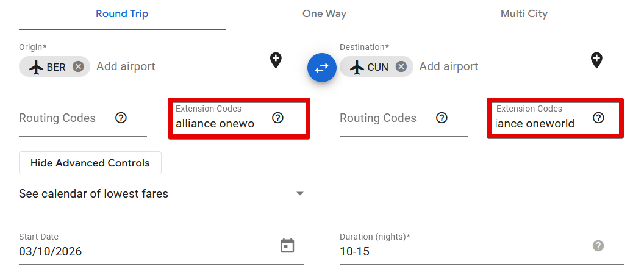Viewport: 644px width, 275px height.
Task: Switch to the One Way tab
Action: tap(324, 14)
